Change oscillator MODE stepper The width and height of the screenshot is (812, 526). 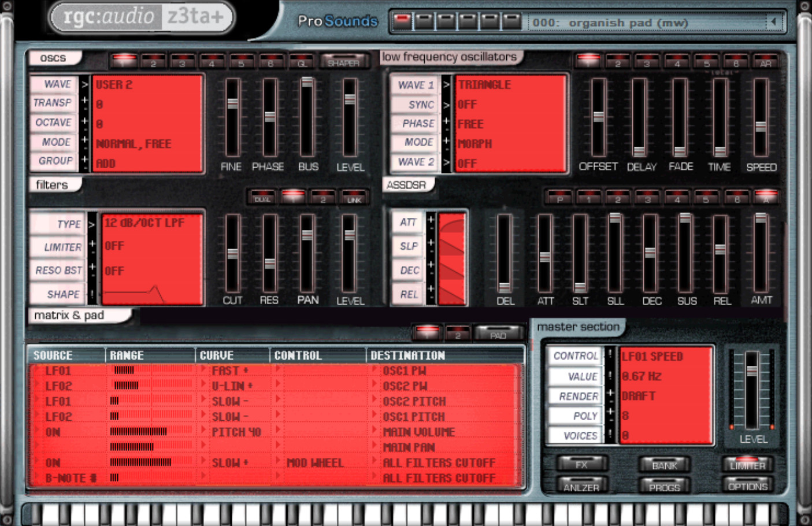(85, 142)
